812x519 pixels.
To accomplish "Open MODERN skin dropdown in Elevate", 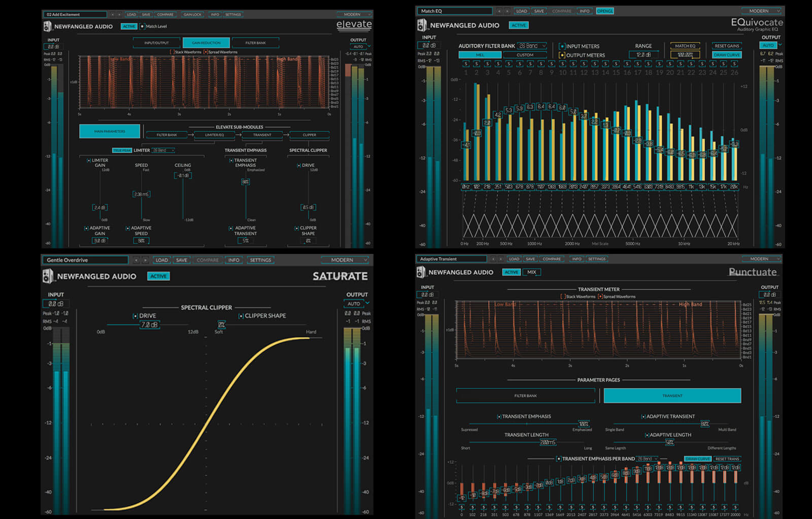I will point(355,14).
